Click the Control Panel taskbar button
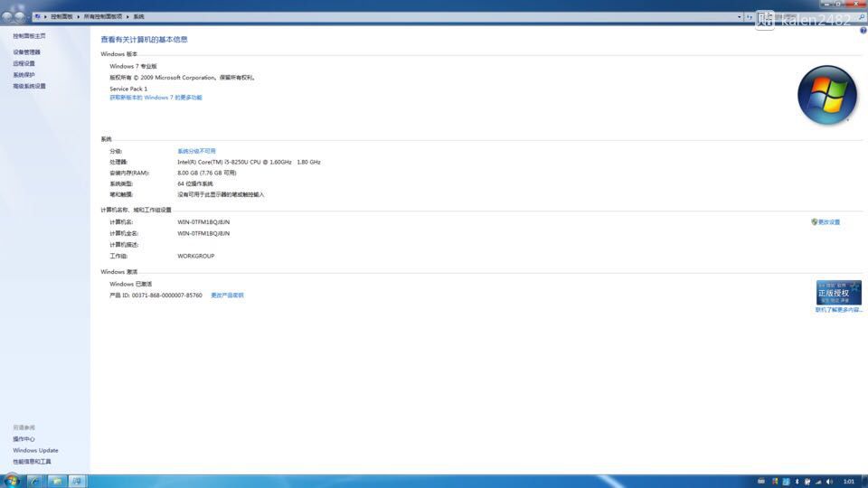This screenshot has height=488, width=868. [77, 482]
